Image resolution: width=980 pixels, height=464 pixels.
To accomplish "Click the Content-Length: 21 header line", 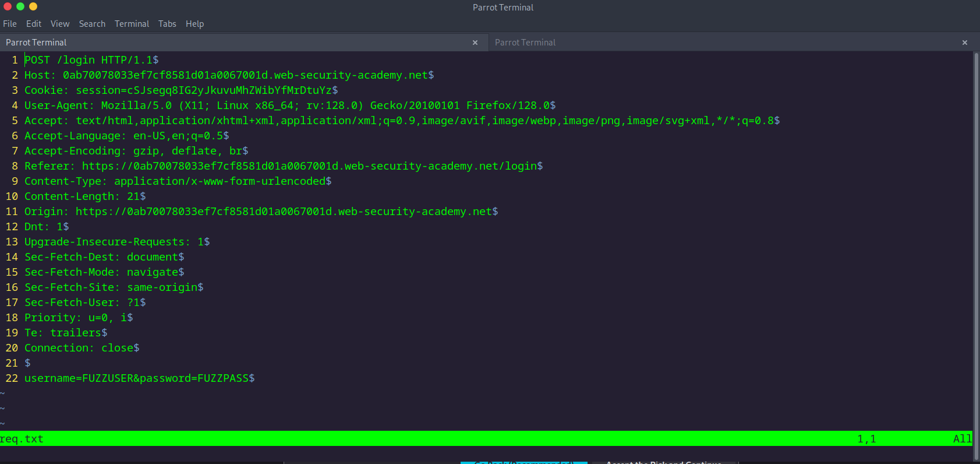I will tap(84, 196).
